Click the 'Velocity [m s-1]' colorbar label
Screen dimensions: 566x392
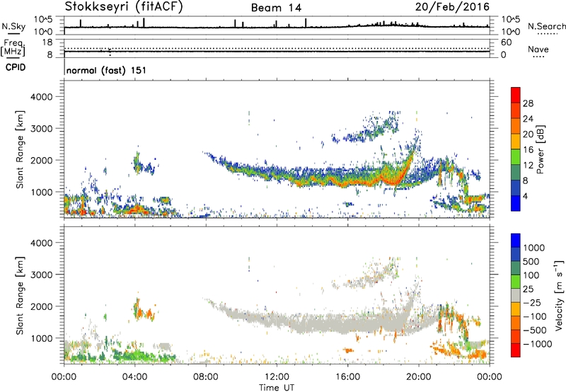pos(559,295)
